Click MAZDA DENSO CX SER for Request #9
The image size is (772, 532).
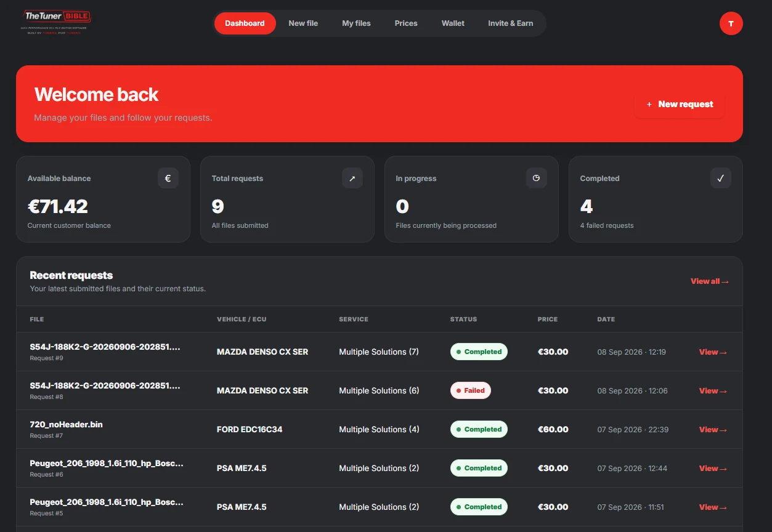pos(262,352)
